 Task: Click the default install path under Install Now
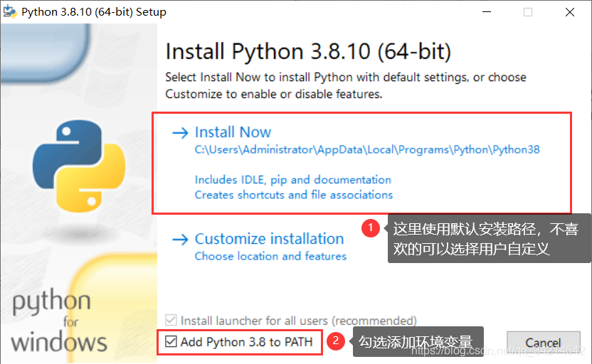coord(367,150)
